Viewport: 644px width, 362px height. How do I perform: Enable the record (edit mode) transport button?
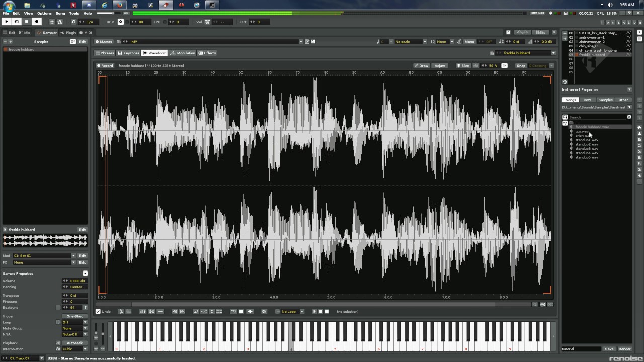37,22
